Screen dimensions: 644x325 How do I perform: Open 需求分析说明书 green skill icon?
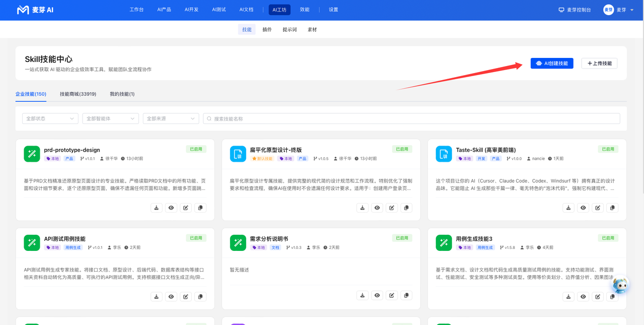tap(238, 242)
